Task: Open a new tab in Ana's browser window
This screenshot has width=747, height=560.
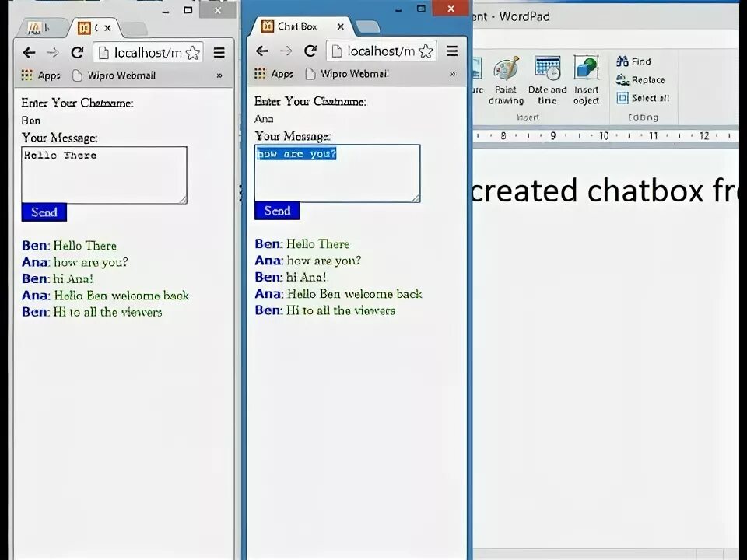Action: [x=368, y=27]
